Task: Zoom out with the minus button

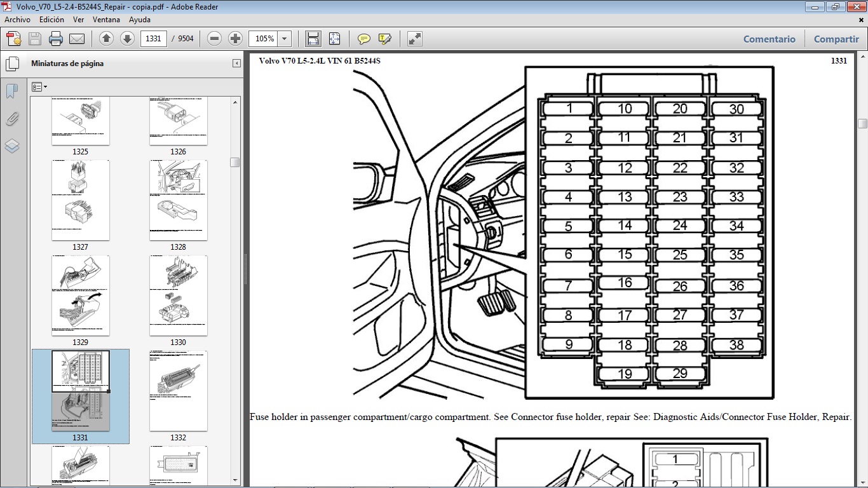Action: pos(215,39)
